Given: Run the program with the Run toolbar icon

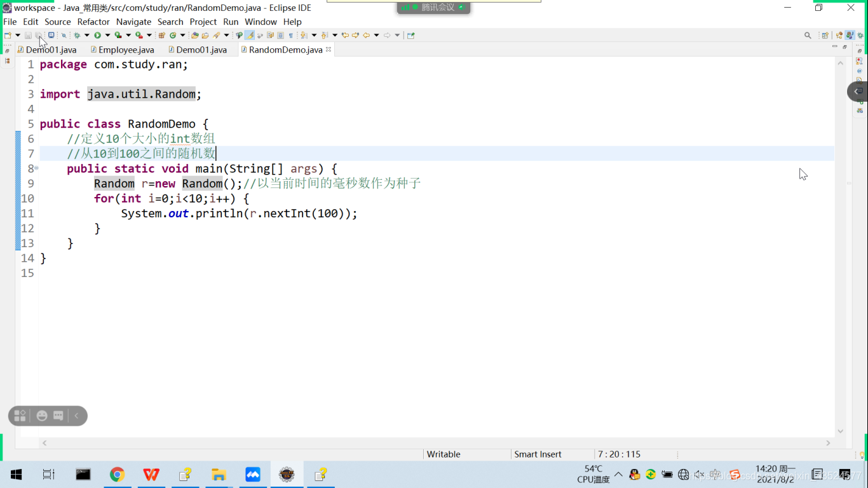Looking at the screenshot, I should coord(98,35).
